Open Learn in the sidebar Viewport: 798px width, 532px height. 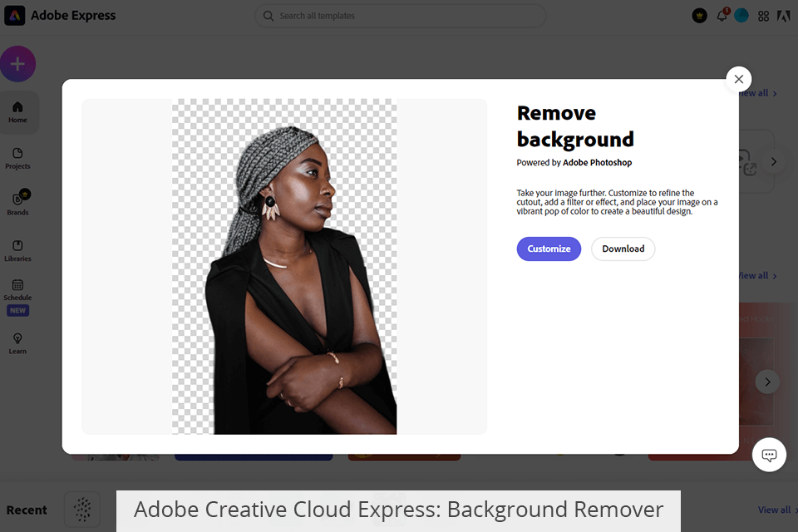pyautogui.click(x=17, y=343)
